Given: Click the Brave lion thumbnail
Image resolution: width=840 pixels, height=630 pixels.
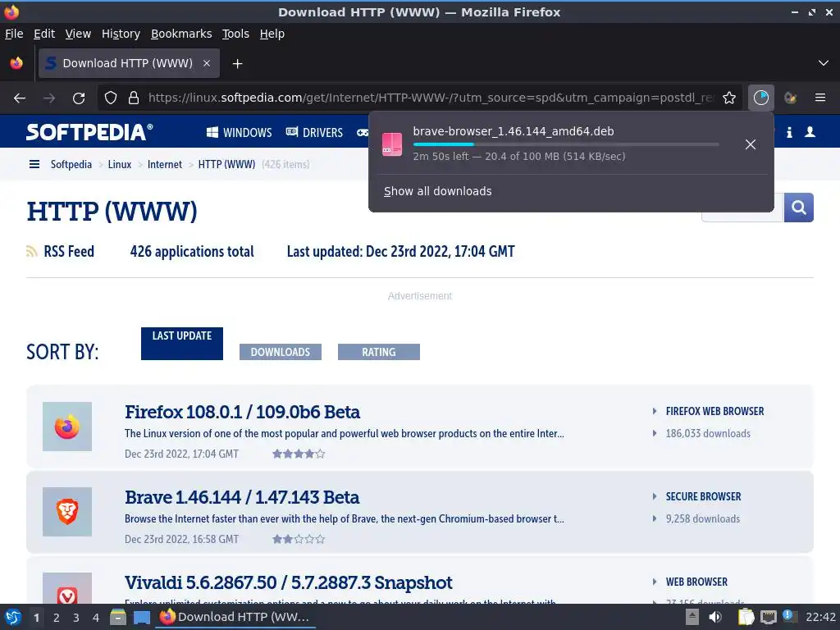Looking at the screenshot, I should click(x=67, y=512).
